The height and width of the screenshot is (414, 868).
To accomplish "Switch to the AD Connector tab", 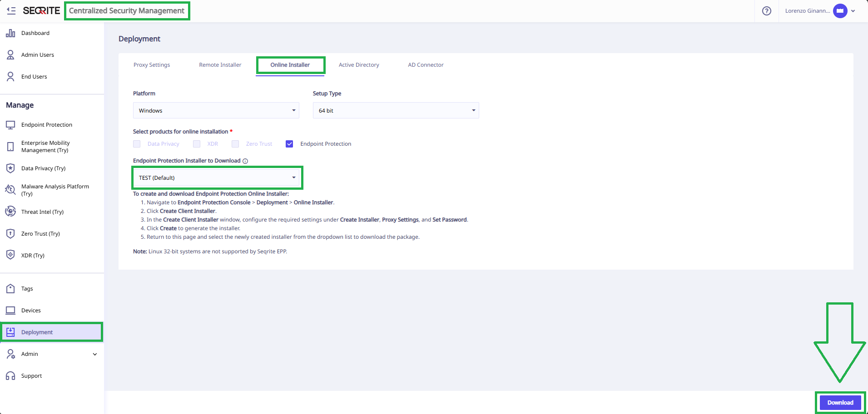I will 426,65.
